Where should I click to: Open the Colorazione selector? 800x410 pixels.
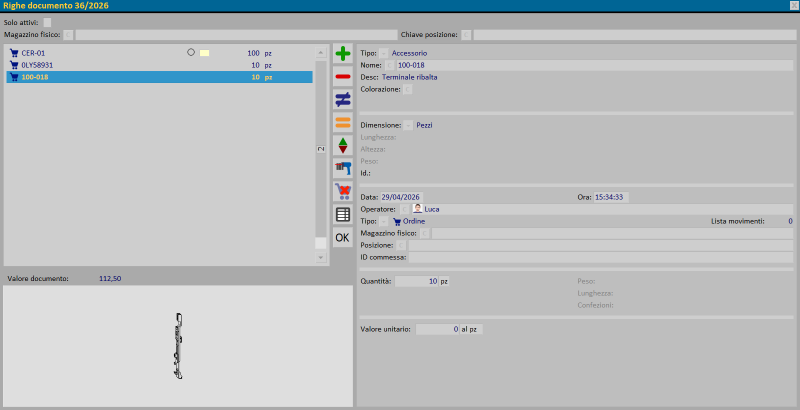(408, 89)
